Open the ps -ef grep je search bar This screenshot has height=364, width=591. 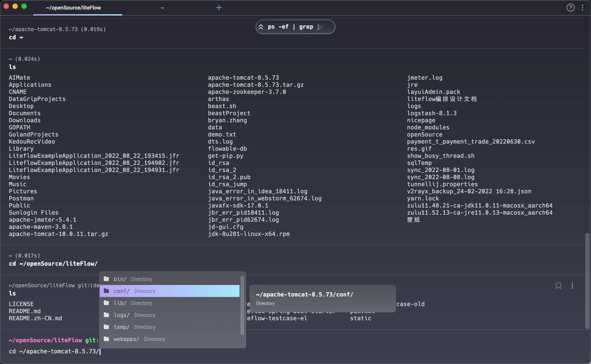point(295,26)
